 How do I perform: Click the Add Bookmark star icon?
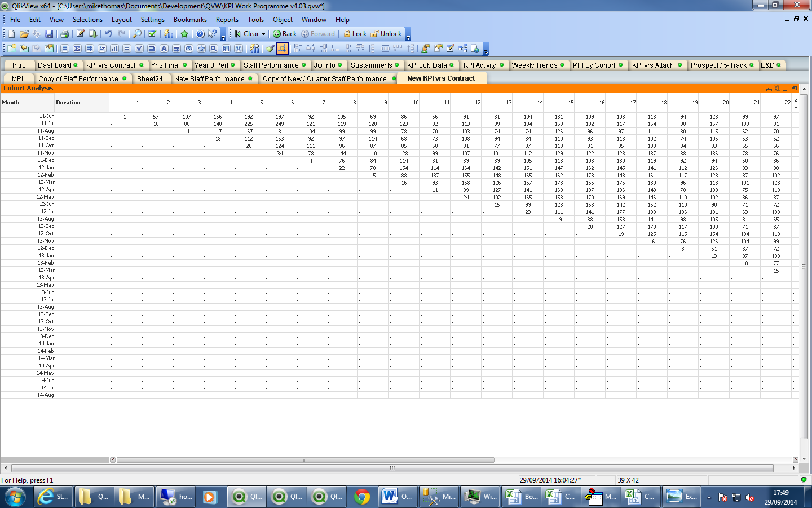pos(184,34)
